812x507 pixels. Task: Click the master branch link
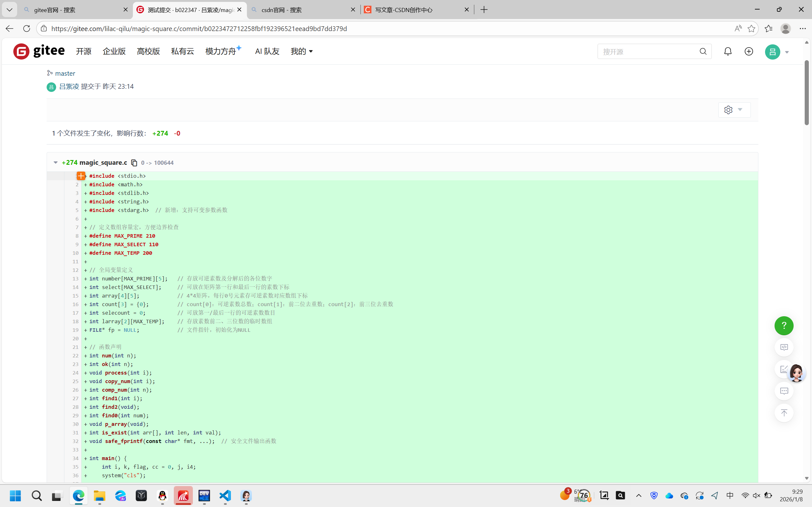click(x=65, y=73)
